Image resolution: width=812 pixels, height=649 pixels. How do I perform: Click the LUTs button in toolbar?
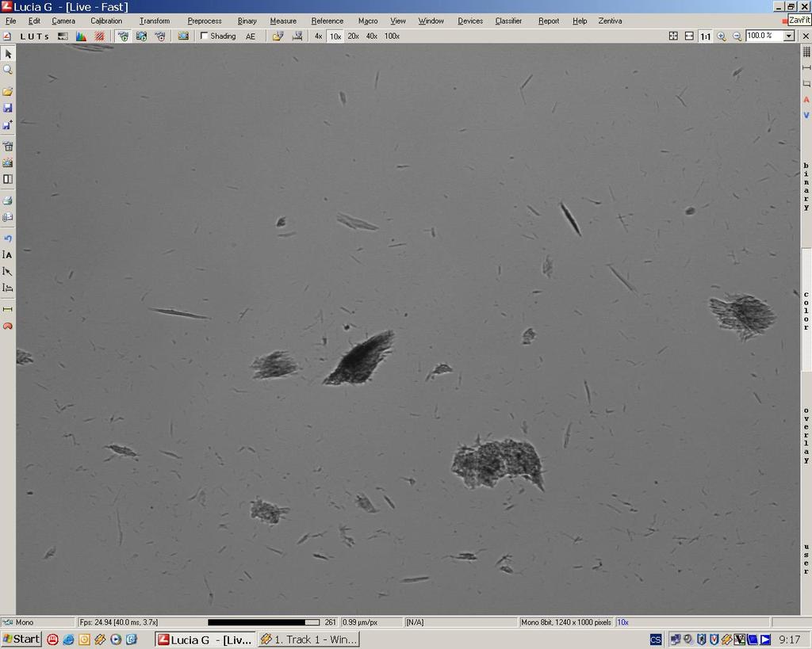pos(34,36)
